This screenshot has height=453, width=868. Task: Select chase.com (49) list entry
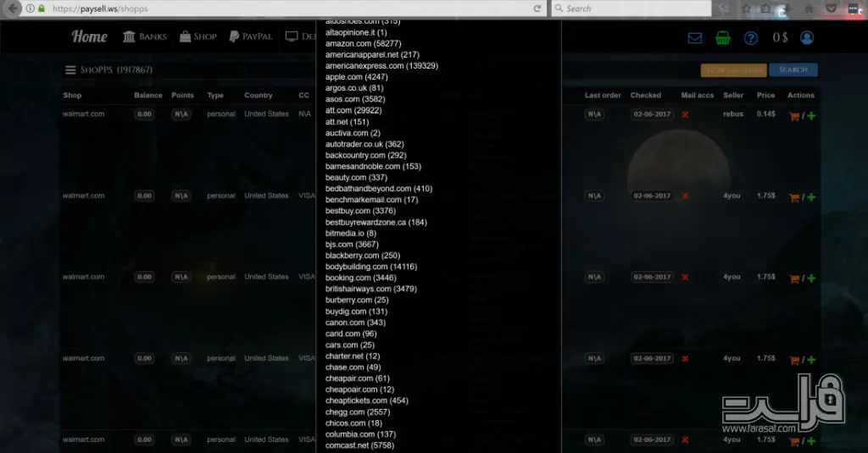tap(353, 367)
